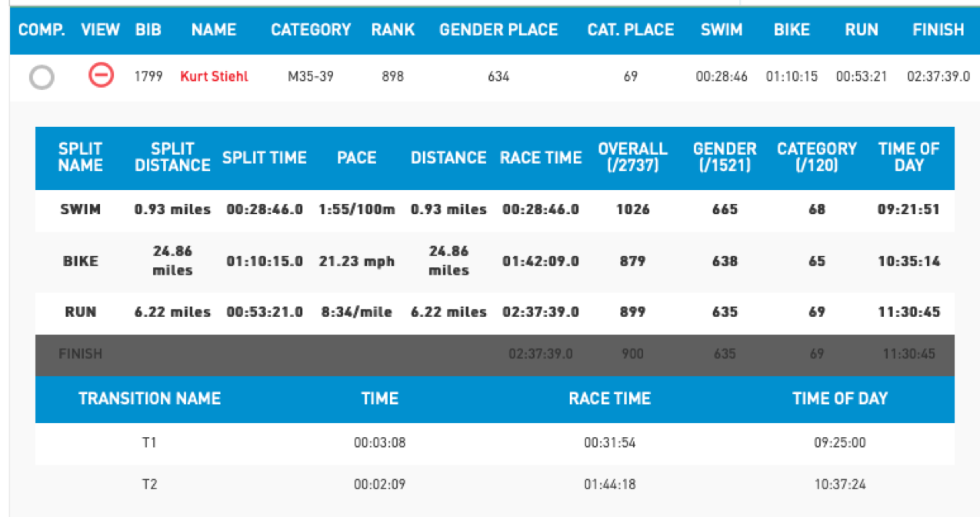Select the compare radio button for bib 1799

42,77
